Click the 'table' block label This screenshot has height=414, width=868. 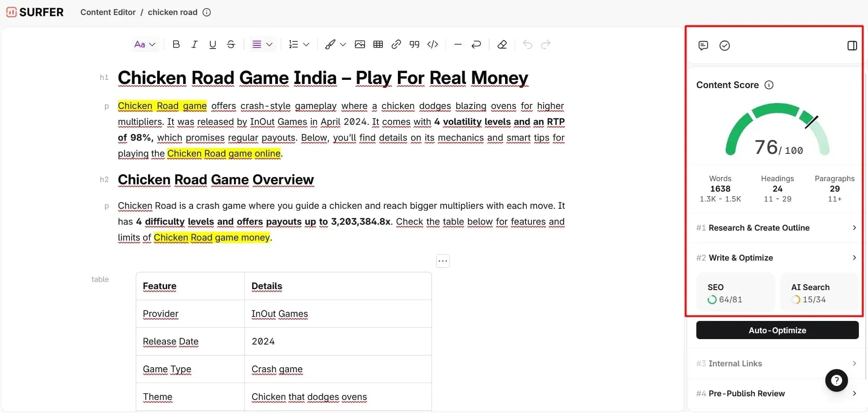click(100, 279)
